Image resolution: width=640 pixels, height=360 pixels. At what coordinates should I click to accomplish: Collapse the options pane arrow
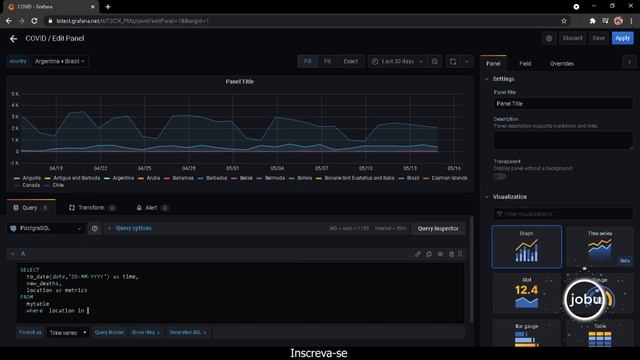[629, 62]
